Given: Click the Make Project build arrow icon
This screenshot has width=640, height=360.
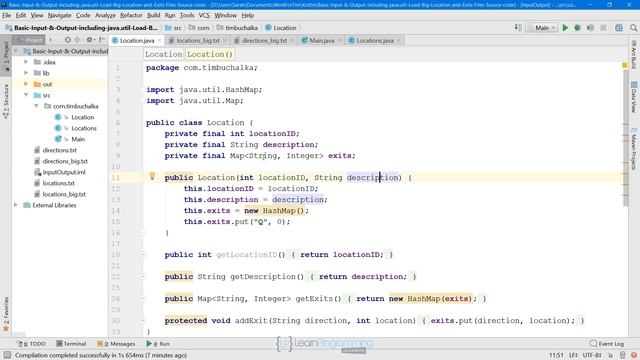Looking at the screenshot, I should point(518,28).
